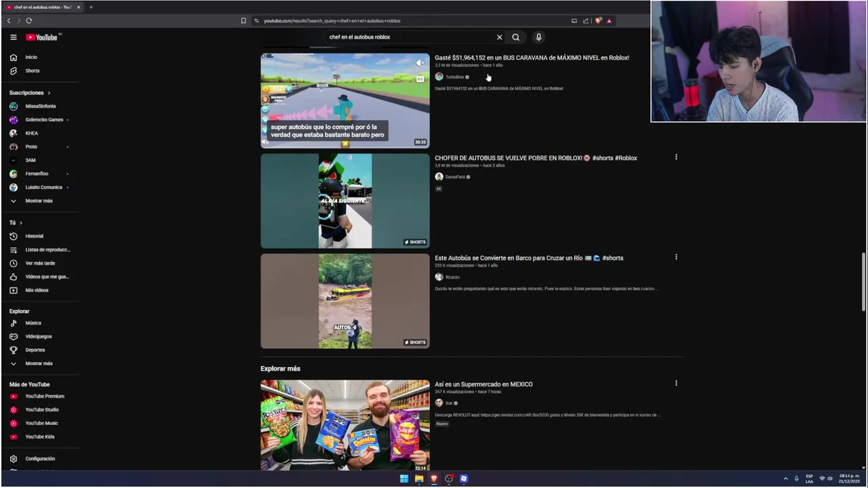868x488 pixels.
Task: Open MissaSinfonia subscription channel
Action: tap(39, 106)
